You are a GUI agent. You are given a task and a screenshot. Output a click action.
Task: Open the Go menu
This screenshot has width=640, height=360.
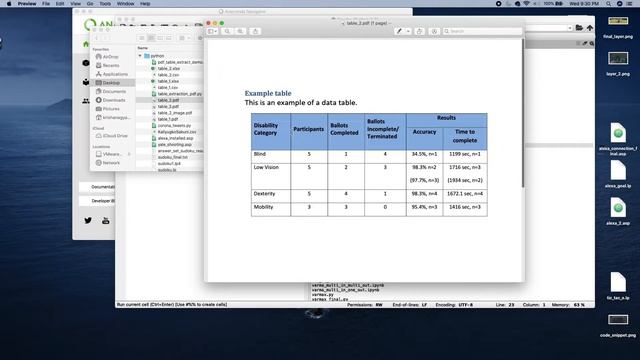coord(90,4)
